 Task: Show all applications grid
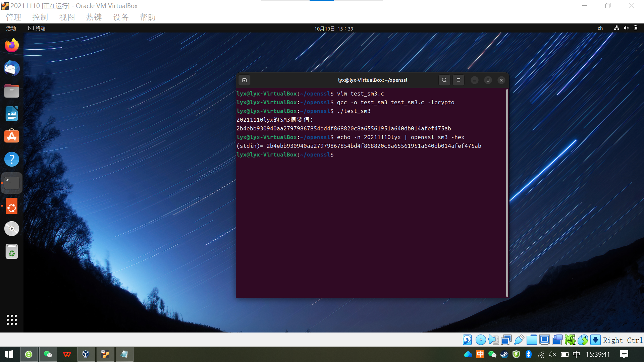coord(12,319)
